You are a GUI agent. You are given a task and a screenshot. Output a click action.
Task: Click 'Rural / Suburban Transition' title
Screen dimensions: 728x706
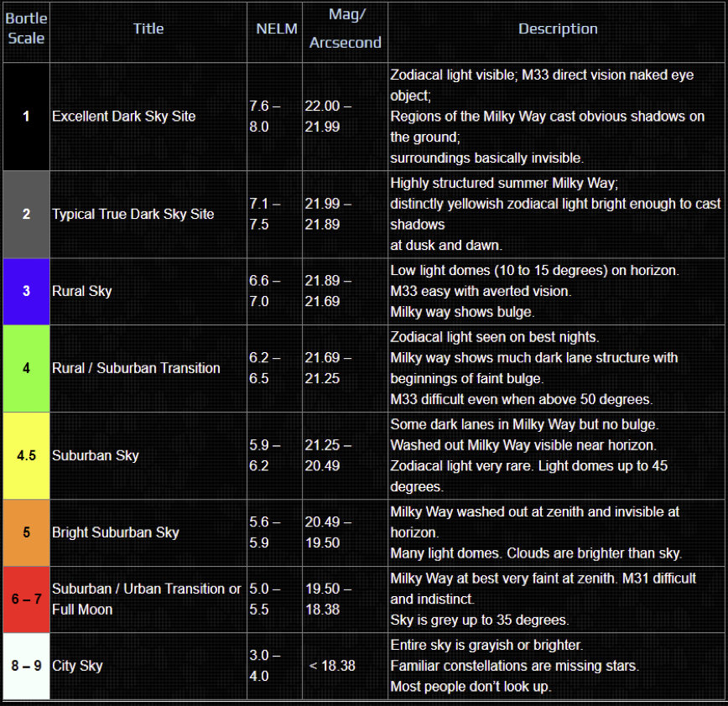(136, 368)
